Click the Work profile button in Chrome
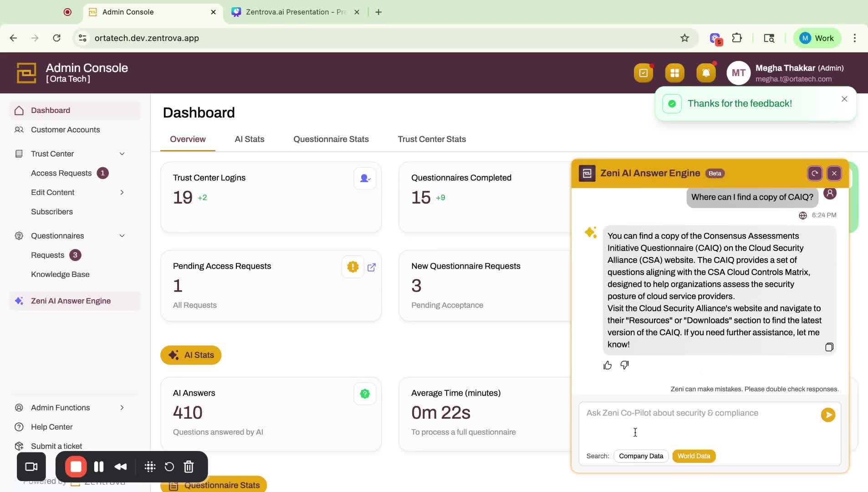This screenshot has height=492, width=868. pos(817,38)
